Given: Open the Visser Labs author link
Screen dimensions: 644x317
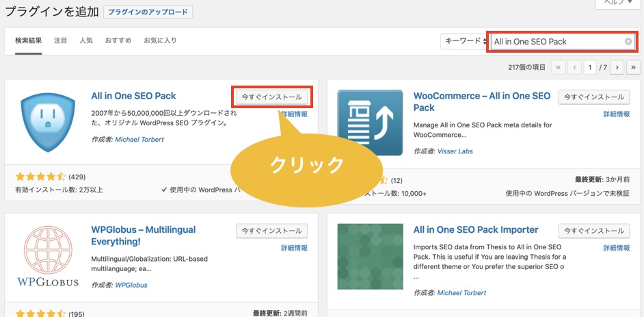Looking at the screenshot, I should [455, 151].
